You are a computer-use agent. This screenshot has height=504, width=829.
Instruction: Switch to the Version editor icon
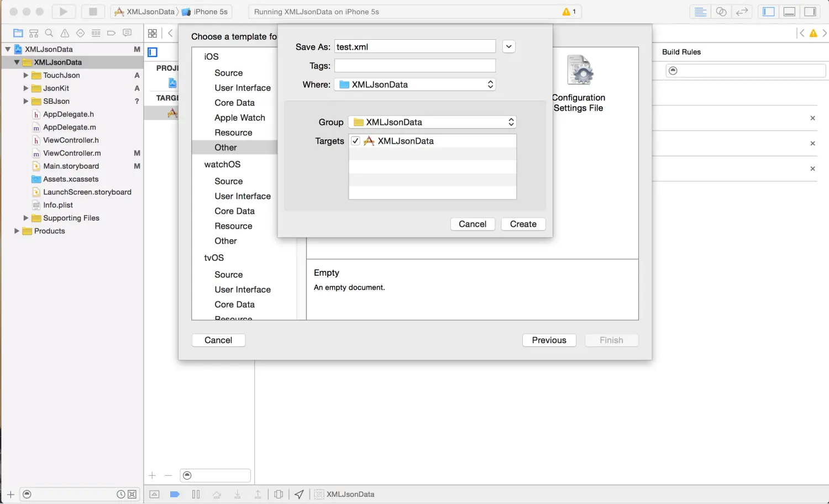(x=742, y=12)
